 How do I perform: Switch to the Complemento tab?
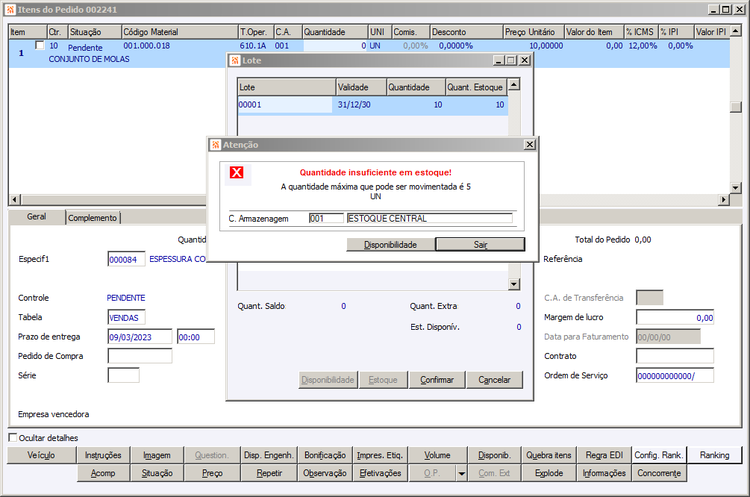(x=92, y=218)
